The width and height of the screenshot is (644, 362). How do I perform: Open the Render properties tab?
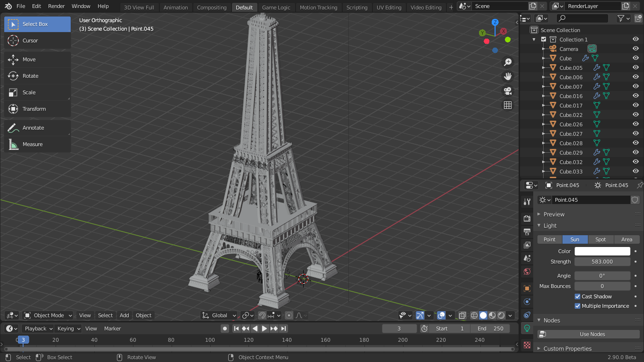click(x=527, y=218)
